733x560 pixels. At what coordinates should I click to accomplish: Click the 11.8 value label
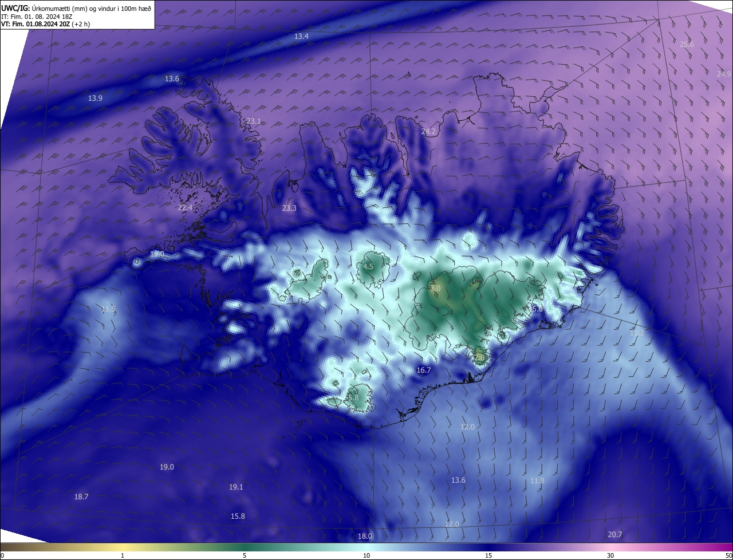point(537,480)
